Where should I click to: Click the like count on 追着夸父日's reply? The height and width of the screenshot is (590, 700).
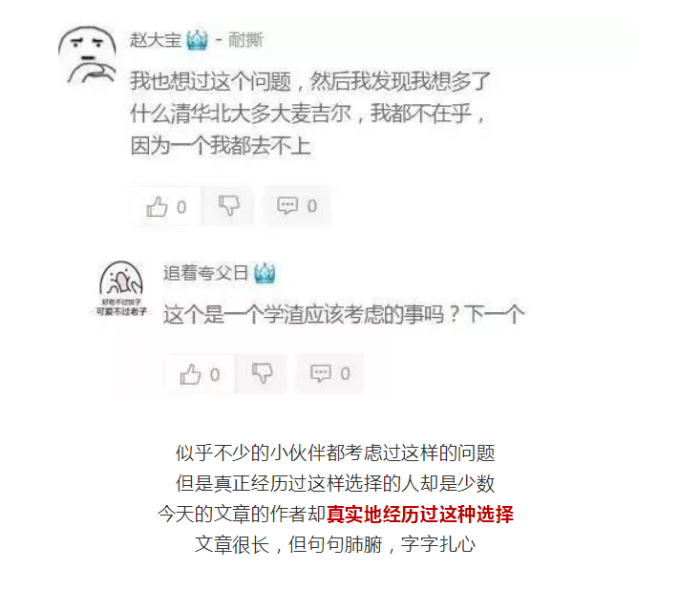(215, 374)
